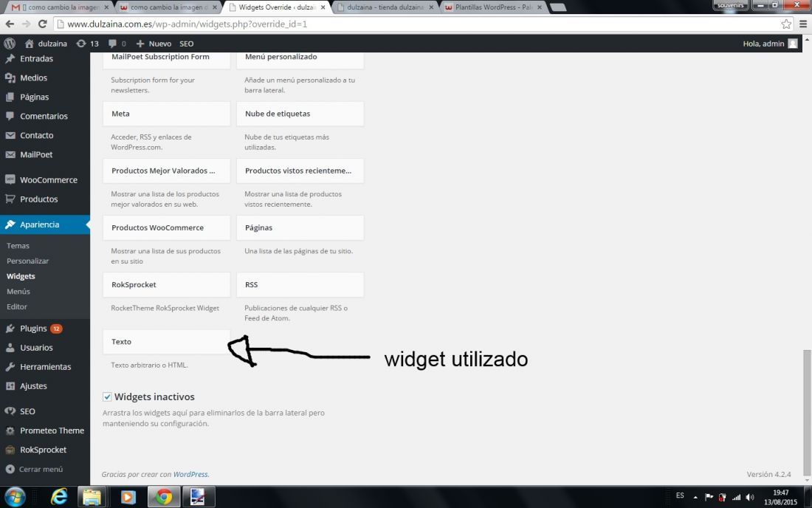
Task: Click the Plugins plug icon
Action: (10, 329)
